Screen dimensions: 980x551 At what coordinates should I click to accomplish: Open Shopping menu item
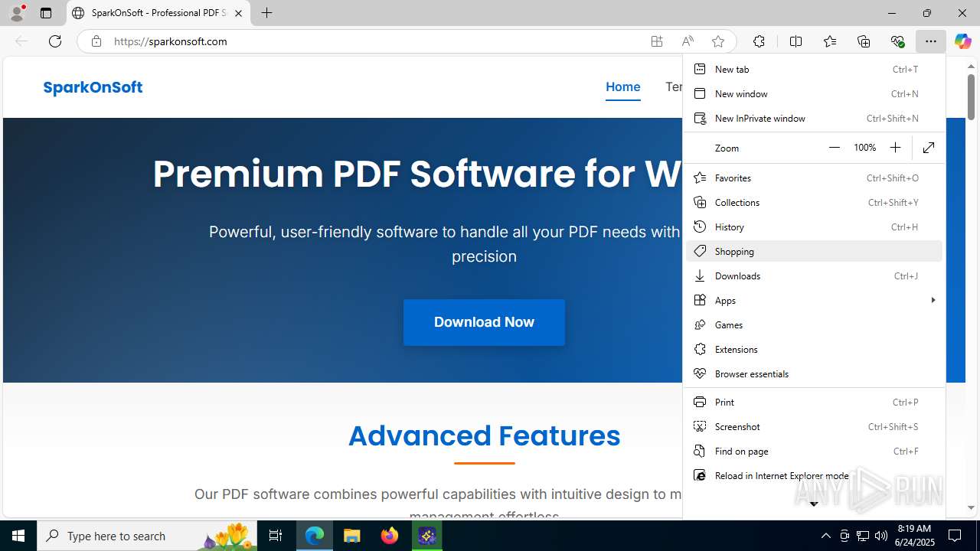click(x=814, y=251)
